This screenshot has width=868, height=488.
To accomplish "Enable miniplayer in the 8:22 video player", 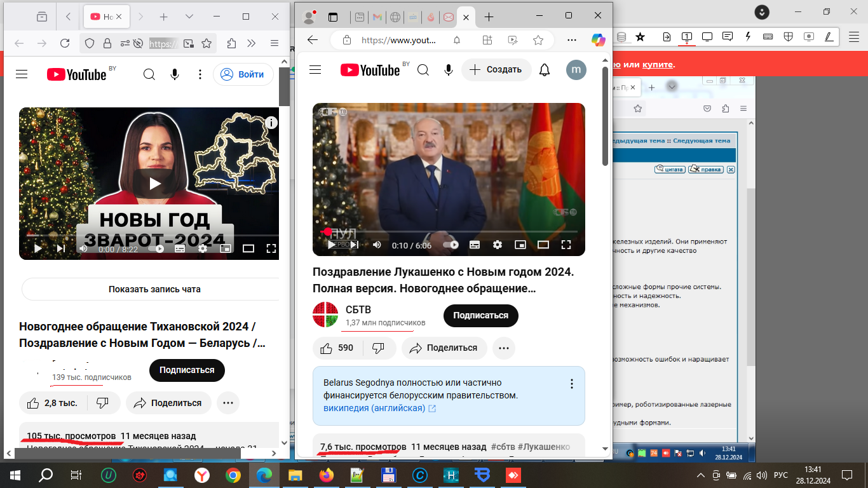I will pos(225,248).
